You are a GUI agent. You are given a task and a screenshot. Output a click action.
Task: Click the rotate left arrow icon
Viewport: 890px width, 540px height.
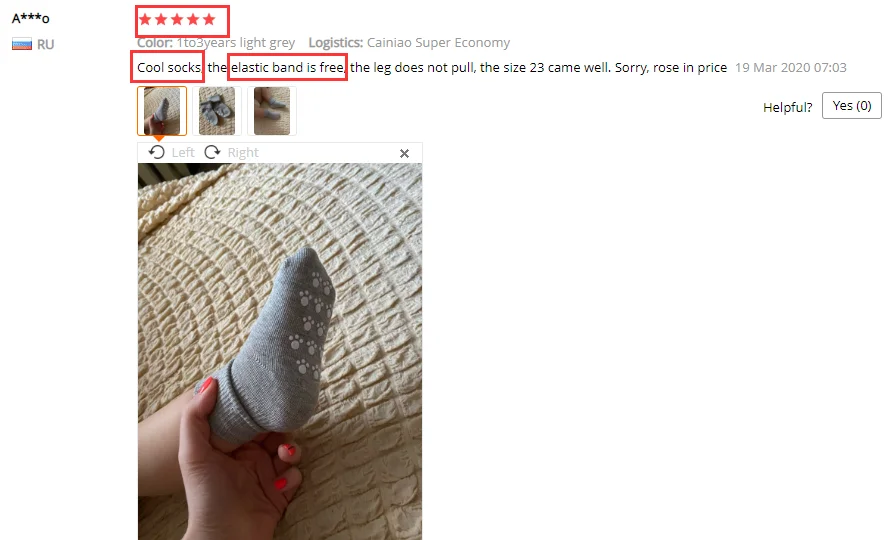pyautogui.click(x=157, y=152)
